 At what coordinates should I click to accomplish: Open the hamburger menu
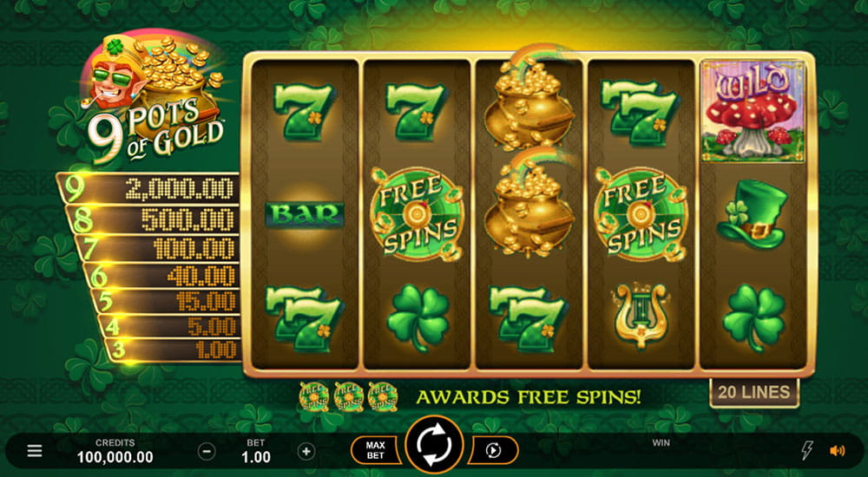point(35,451)
